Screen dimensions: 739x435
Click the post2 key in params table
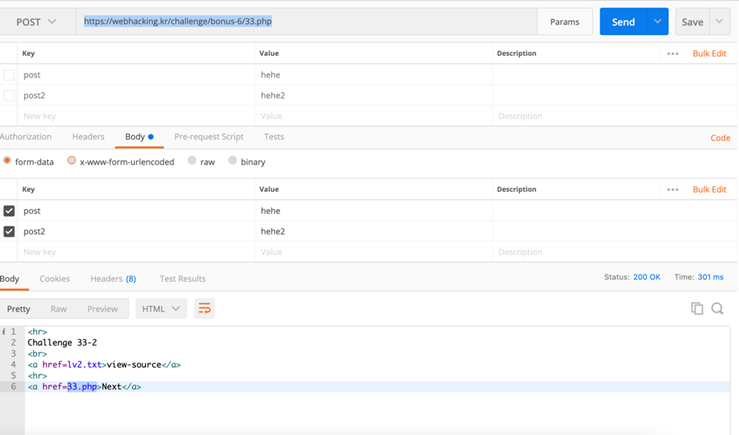[34, 96]
